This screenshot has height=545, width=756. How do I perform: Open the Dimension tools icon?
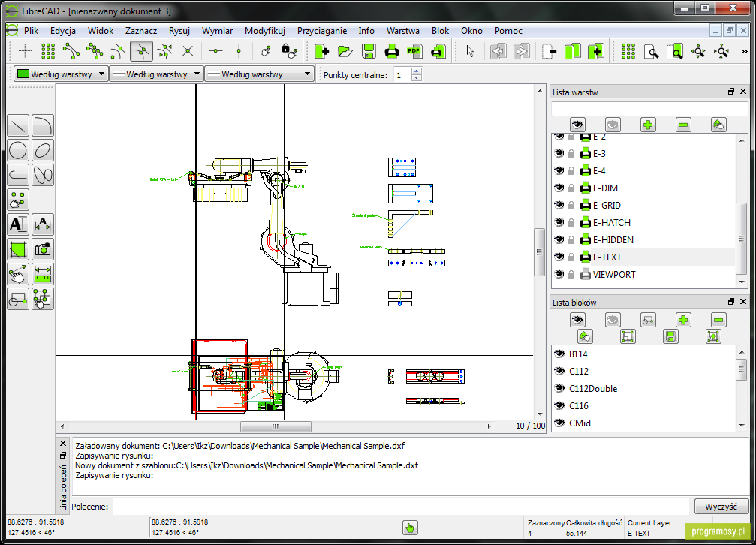(x=43, y=224)
